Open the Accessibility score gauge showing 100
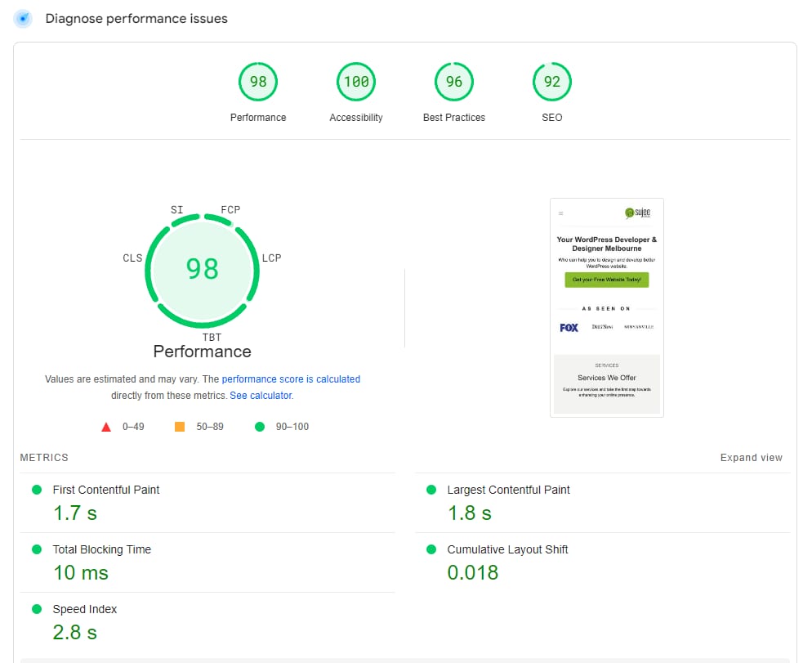This screenshot has height=663, width=812. point(356,82)
